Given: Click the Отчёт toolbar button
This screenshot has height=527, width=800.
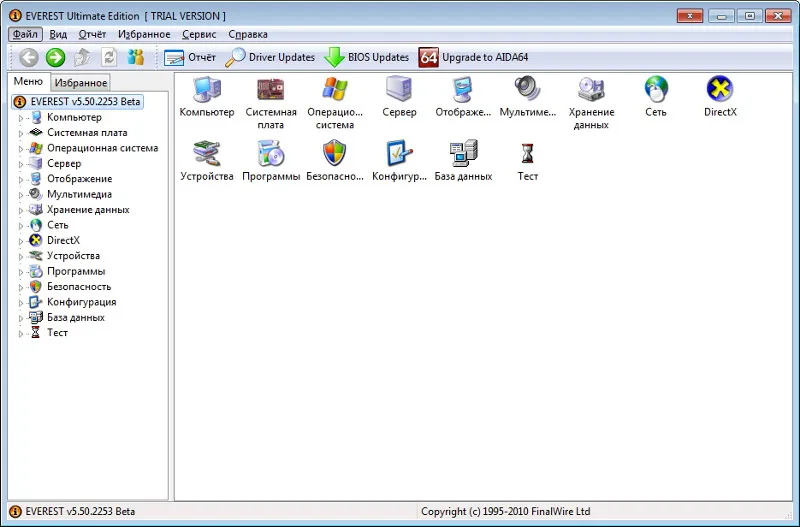Looking at the screenshot, I should click(190, 58).
